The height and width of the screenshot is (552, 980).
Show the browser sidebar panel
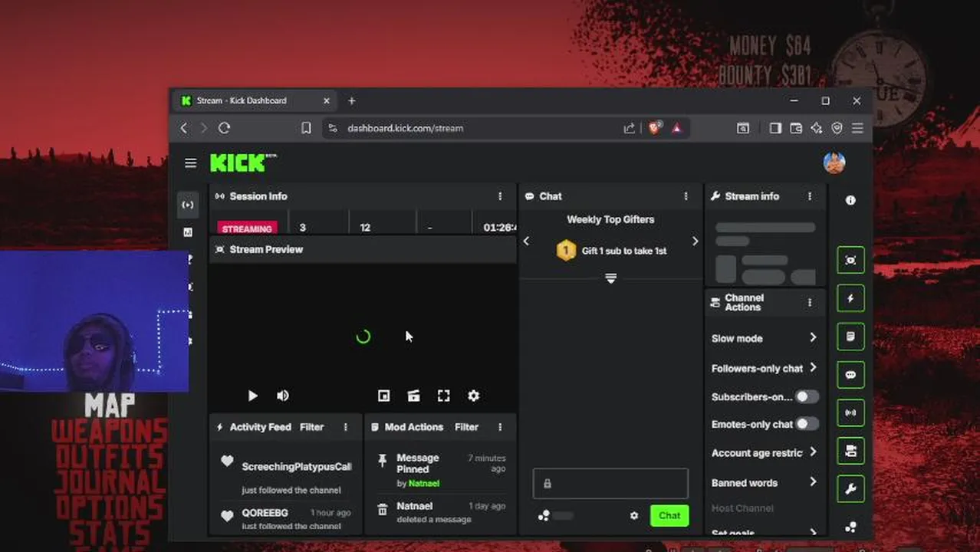pyautogui.click(x=775, y=128)
